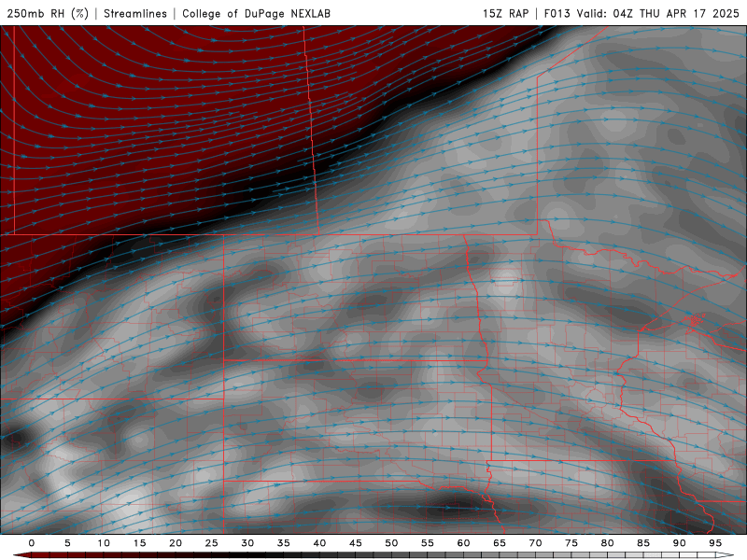Viewport: 747px width, 560px height.
Task: Click the colorbar label '60'
Action: 463,543
